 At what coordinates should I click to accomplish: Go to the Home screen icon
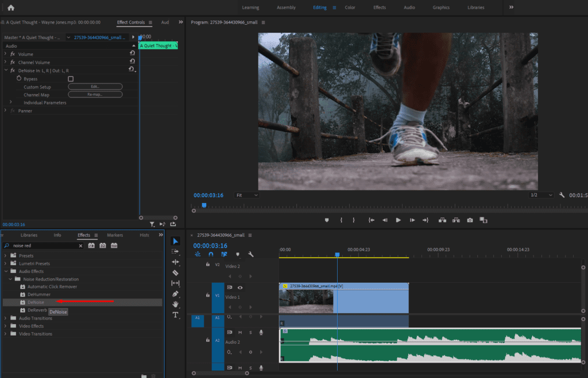11,7
